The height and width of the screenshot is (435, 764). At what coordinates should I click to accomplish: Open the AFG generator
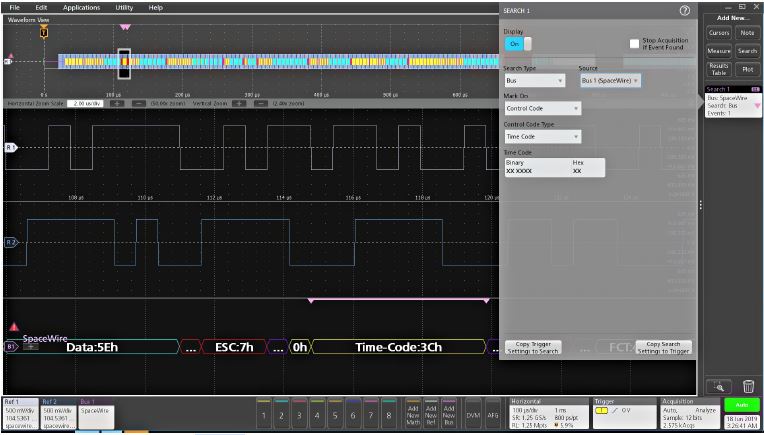point(493,412)
